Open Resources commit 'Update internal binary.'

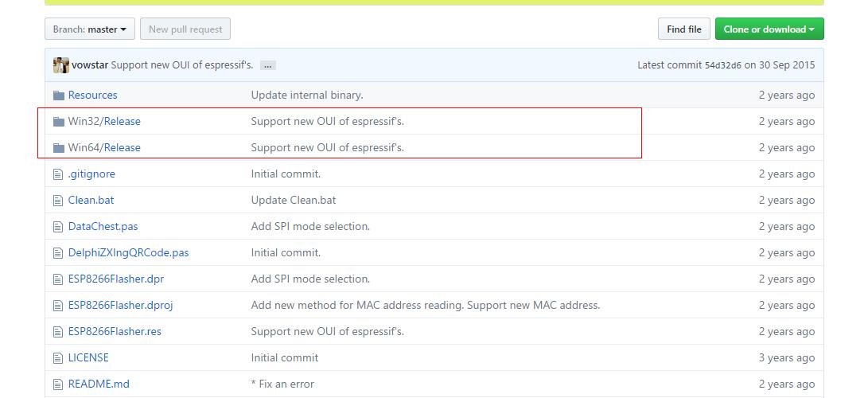click(x=307, y=96)
